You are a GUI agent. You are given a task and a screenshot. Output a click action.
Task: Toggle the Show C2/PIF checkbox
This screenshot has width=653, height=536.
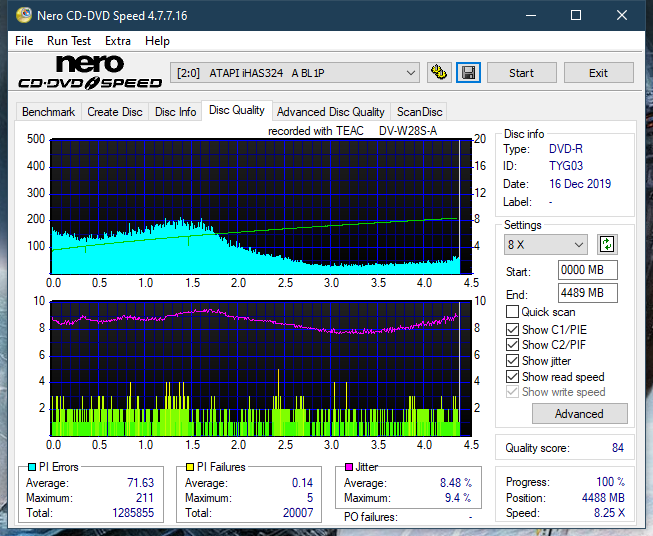(512, 345)
